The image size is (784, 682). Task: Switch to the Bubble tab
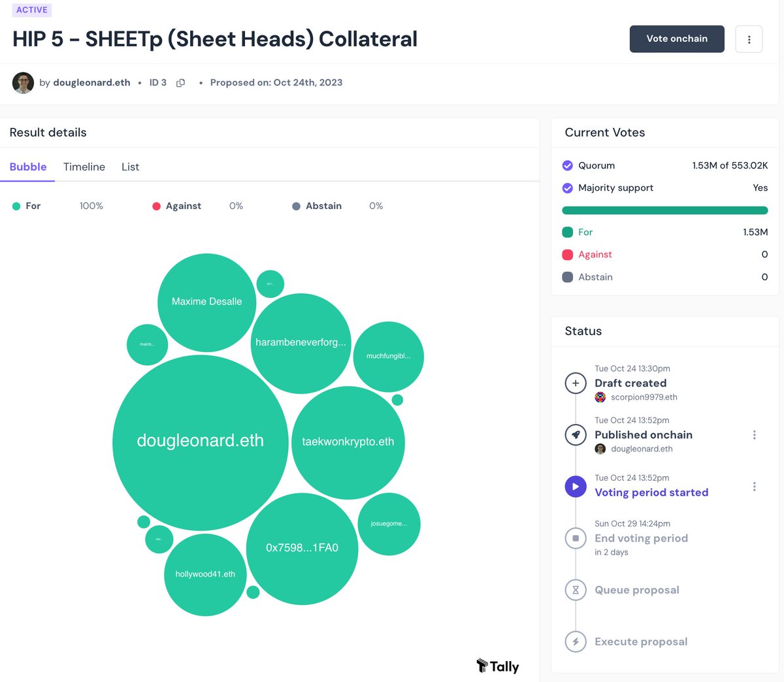pyautogui.click(x=28, y=167)
